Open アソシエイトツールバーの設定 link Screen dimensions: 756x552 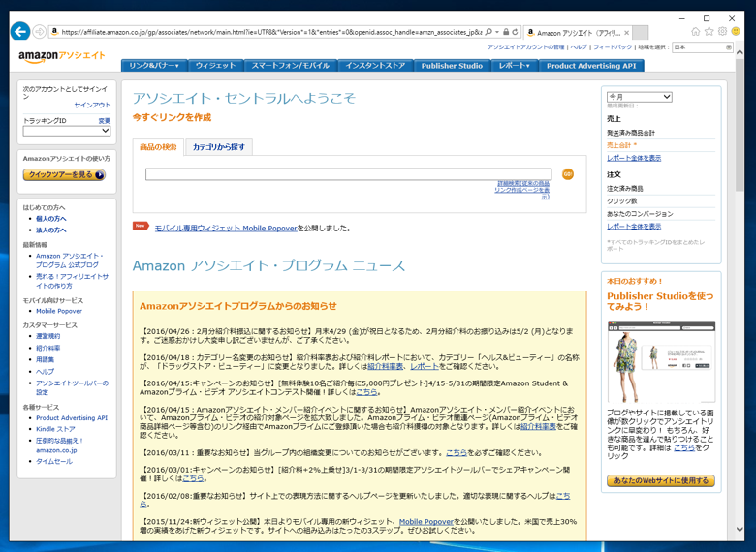click(73, 387)
